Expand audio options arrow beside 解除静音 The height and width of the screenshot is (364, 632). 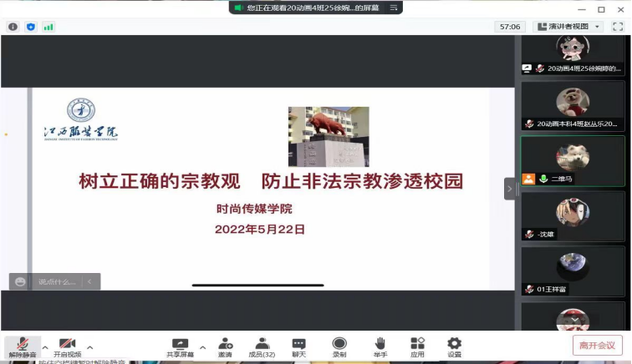coord(45,346)
